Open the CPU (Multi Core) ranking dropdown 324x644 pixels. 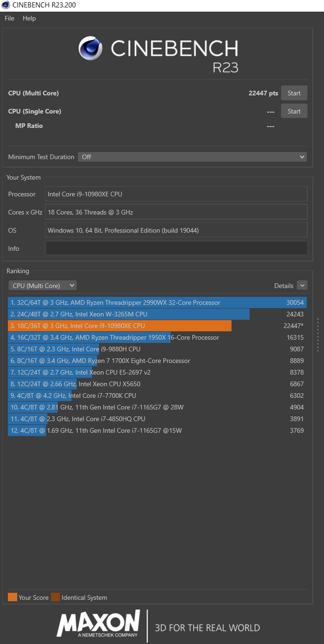coord(43,286)
